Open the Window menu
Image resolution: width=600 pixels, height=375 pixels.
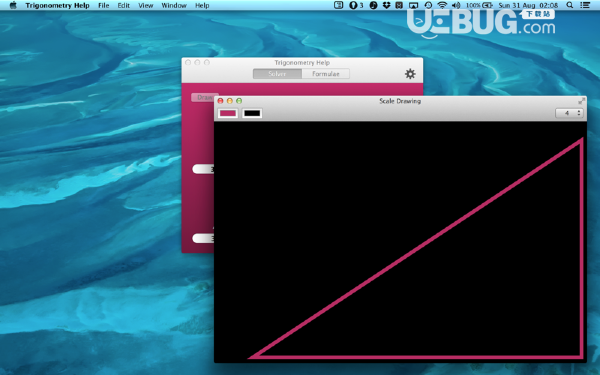coord(174,5)
